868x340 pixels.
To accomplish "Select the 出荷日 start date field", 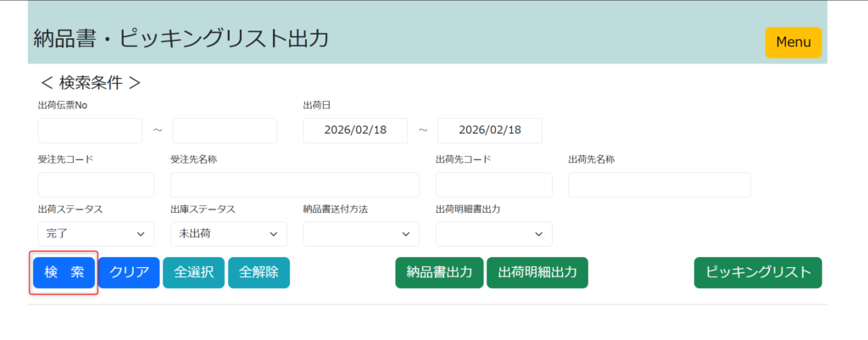I will (355, 131).
